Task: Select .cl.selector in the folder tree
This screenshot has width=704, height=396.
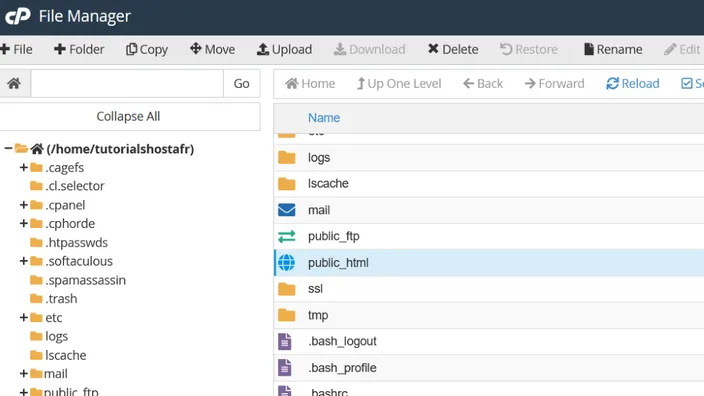Action: point(75,186)
